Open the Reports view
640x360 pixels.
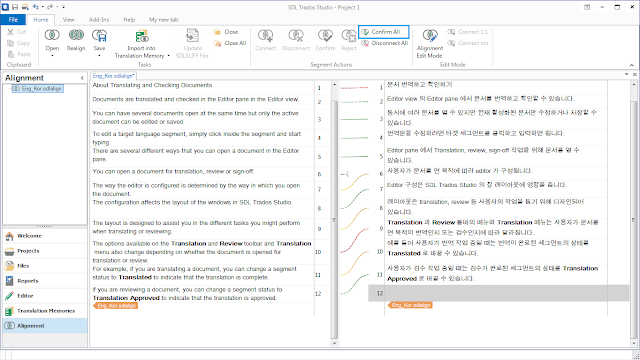45,281
